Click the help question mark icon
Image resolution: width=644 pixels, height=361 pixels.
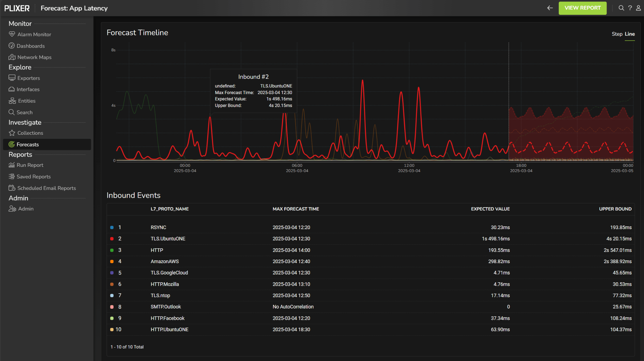click(x=630, y=8)
